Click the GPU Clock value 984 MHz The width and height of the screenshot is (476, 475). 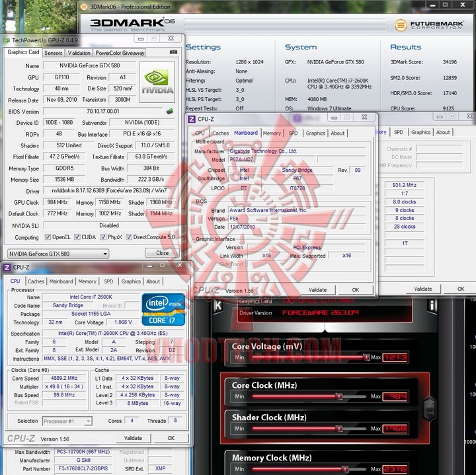57,202
